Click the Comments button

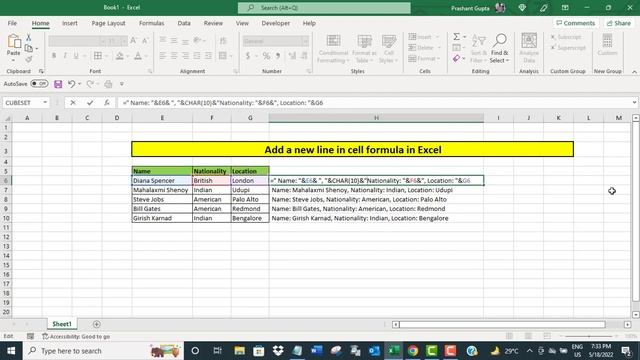tap(576, 23)
